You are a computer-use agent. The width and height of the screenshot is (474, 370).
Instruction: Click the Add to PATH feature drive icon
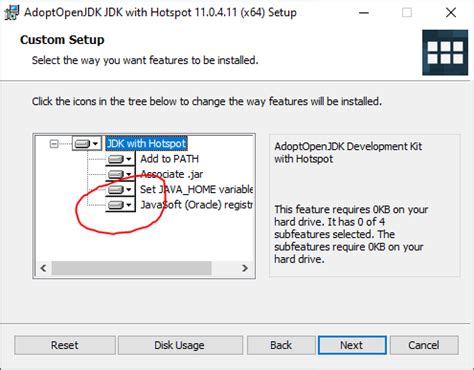[x=120, y=159]
